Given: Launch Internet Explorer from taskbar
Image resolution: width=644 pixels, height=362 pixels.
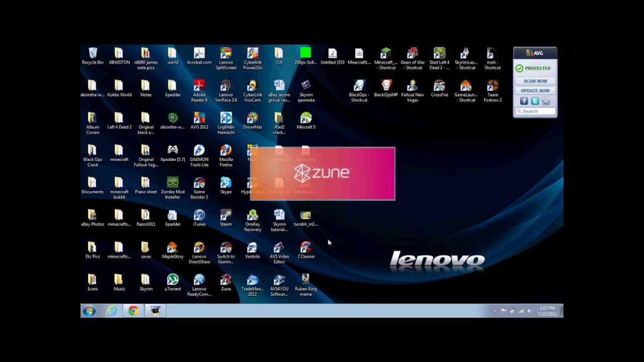Looking at the screenshot, I should tap(111, 311).
